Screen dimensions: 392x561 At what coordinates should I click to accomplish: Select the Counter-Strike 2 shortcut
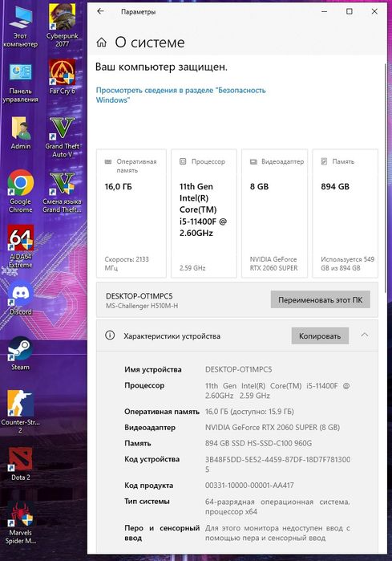point(20,412)
